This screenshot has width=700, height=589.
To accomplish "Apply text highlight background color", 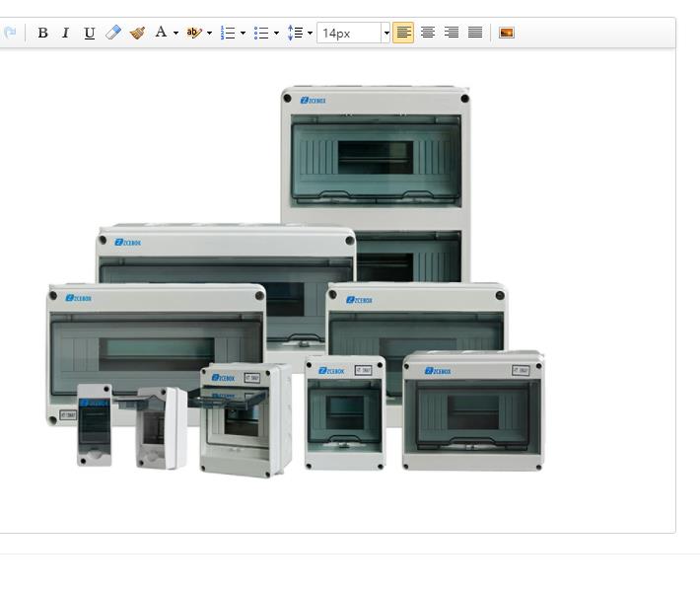I will pos(194,33).
